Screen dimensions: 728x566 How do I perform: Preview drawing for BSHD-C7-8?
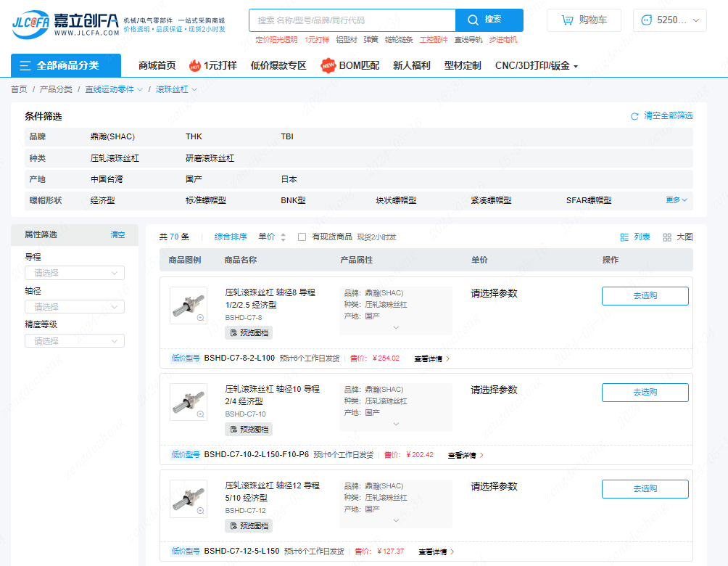pyautogui.click(x=249, y=333)
